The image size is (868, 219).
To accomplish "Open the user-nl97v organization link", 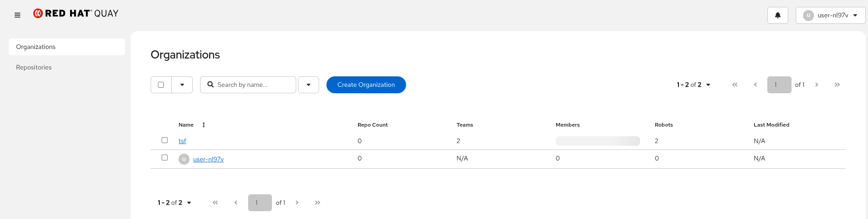I will pyautogui.click(x=208, y=159).
